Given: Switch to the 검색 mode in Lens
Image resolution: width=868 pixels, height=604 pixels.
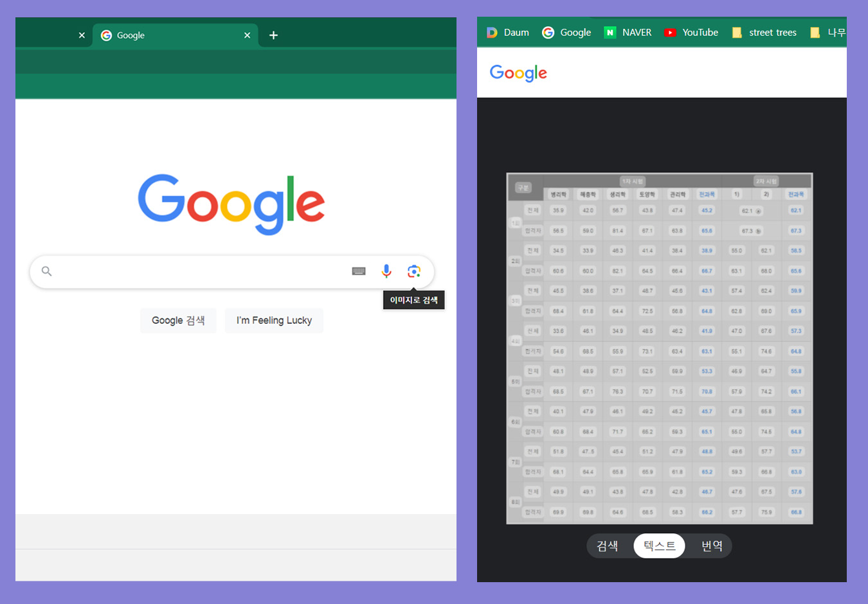Looking at the screenshot, I should click(x=608, y=546).
